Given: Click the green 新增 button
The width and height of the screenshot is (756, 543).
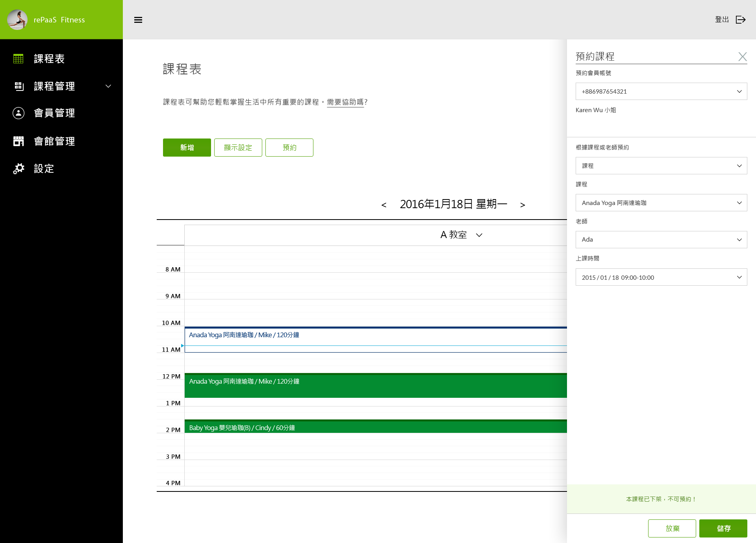Looking at the screenshot, I should [x=187, y=148].
